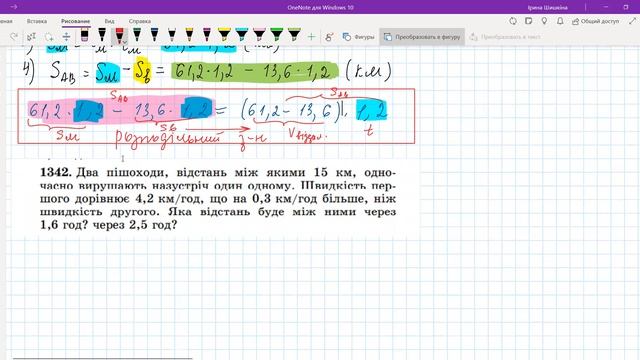Click the back arrow in the title bar
The height and width of the screenshot is (360, 640).
13,7
